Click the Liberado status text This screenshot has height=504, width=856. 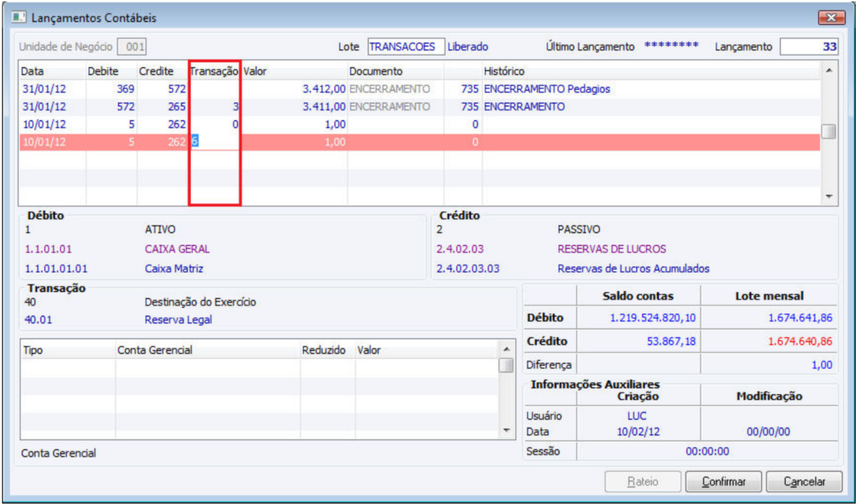[x=468, y=47]
